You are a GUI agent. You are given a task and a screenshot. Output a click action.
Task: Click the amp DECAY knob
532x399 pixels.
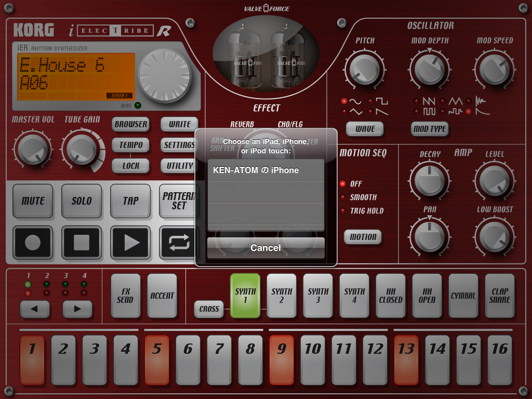(430, 181)
